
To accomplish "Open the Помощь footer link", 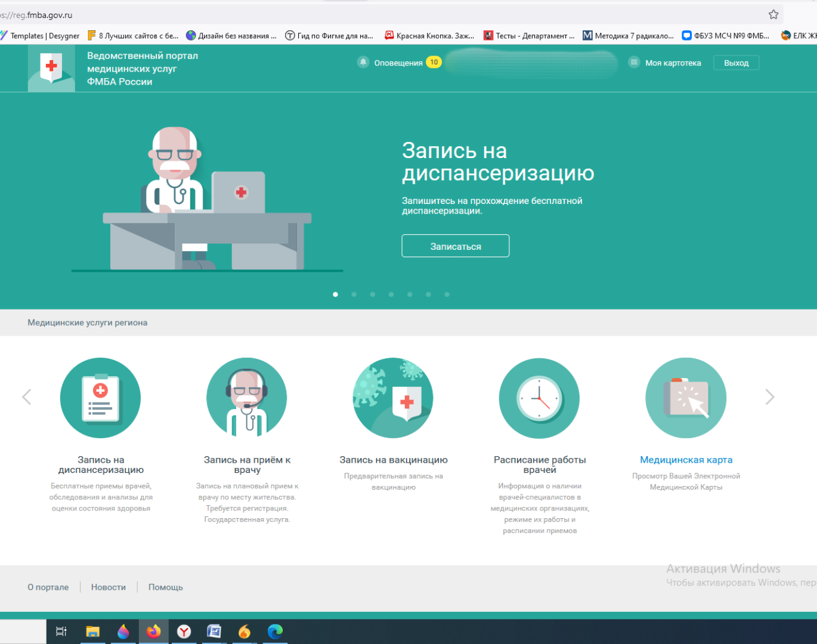I will 166,587.
